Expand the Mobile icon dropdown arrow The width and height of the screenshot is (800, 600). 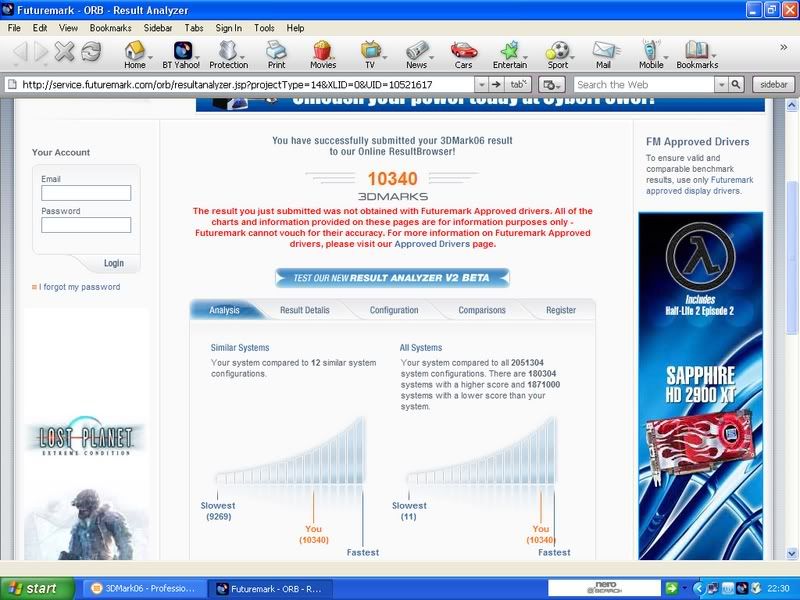[x=666, y=57]
